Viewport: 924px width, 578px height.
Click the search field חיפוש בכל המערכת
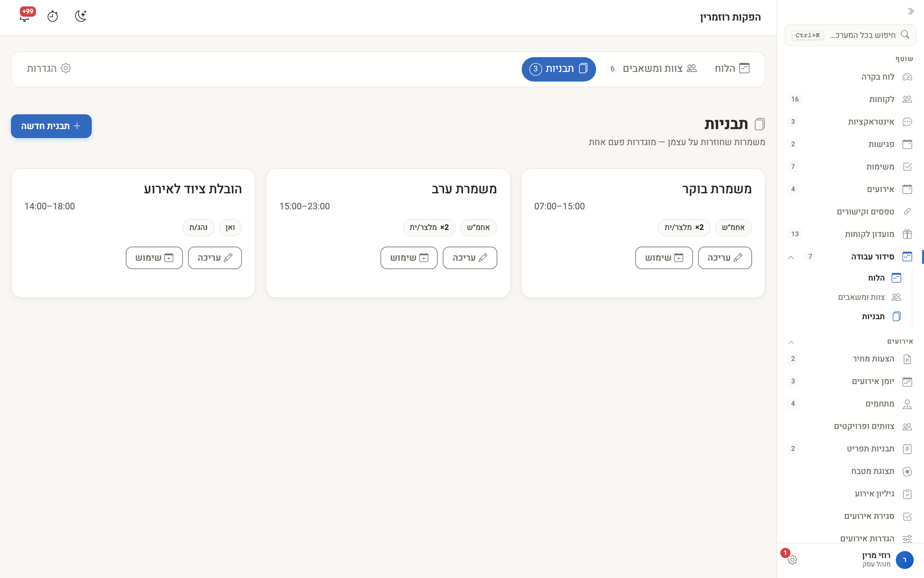(x=850, y=35)
